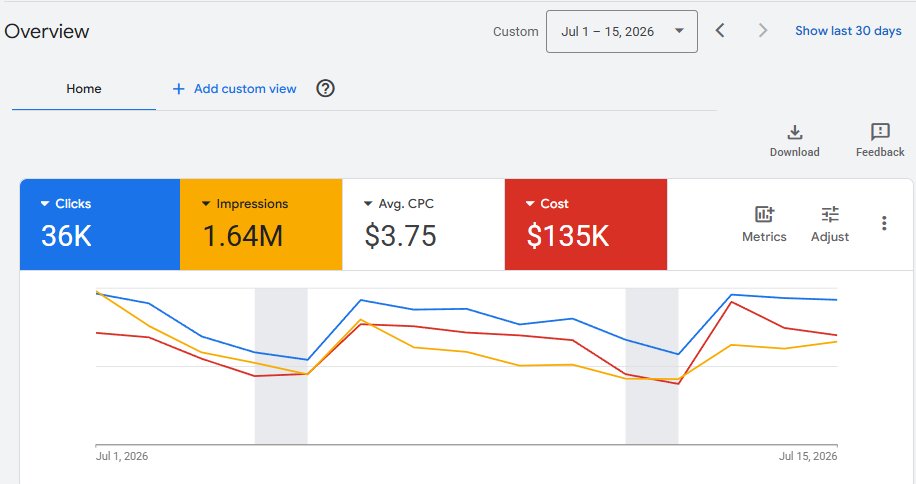Click Add custom view
The image size is (916, 484).
tap(245, 89)
